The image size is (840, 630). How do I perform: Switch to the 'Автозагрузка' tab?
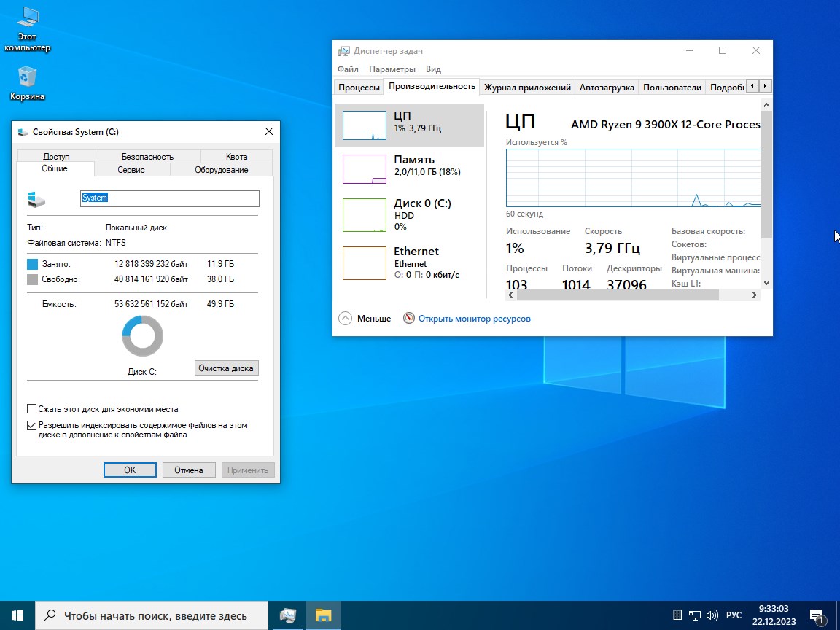coord(607,87)
